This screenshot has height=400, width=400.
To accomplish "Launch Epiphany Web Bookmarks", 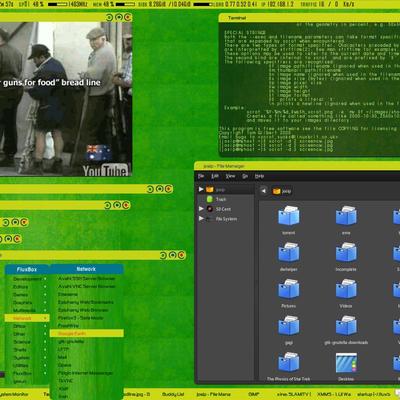I will (87, 302).
